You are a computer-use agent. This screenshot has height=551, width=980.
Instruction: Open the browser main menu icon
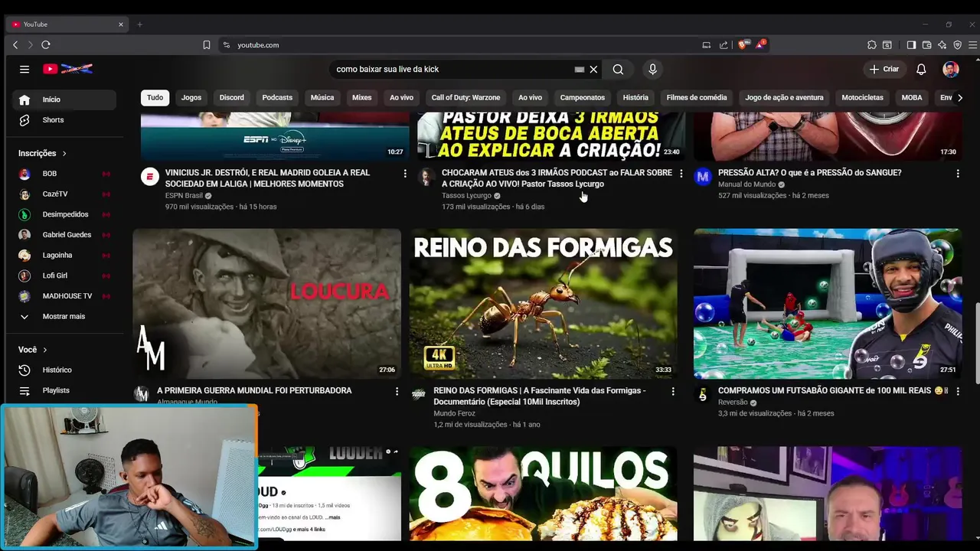click(x=972, y=45)
